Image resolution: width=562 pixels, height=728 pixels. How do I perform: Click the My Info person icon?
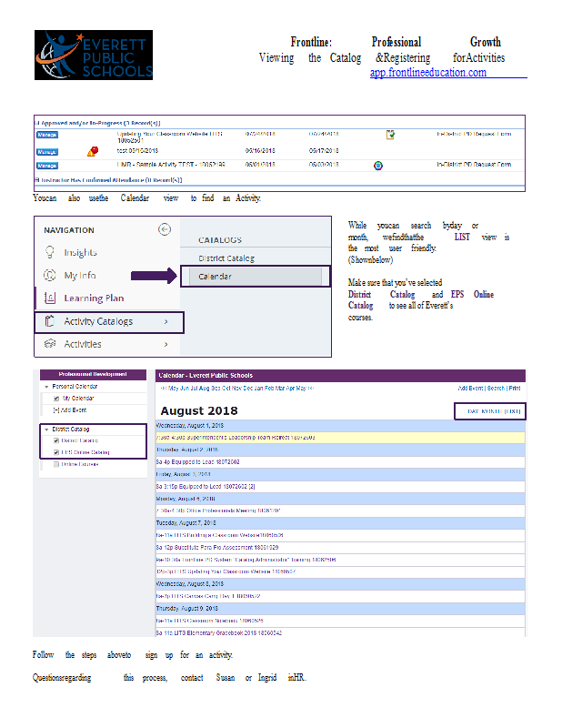(x=50, y=276)
